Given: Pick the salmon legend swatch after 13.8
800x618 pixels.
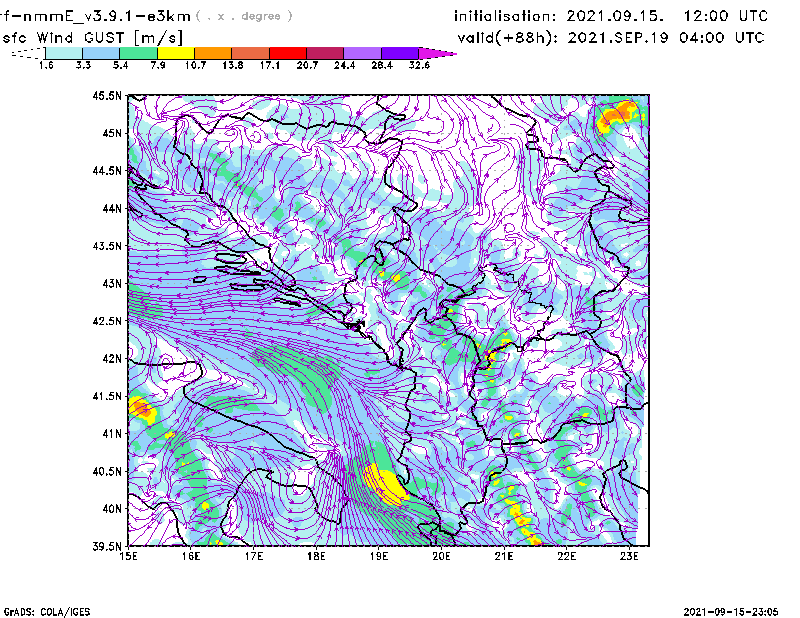Looking at the screenshot, I should (251, 53).
